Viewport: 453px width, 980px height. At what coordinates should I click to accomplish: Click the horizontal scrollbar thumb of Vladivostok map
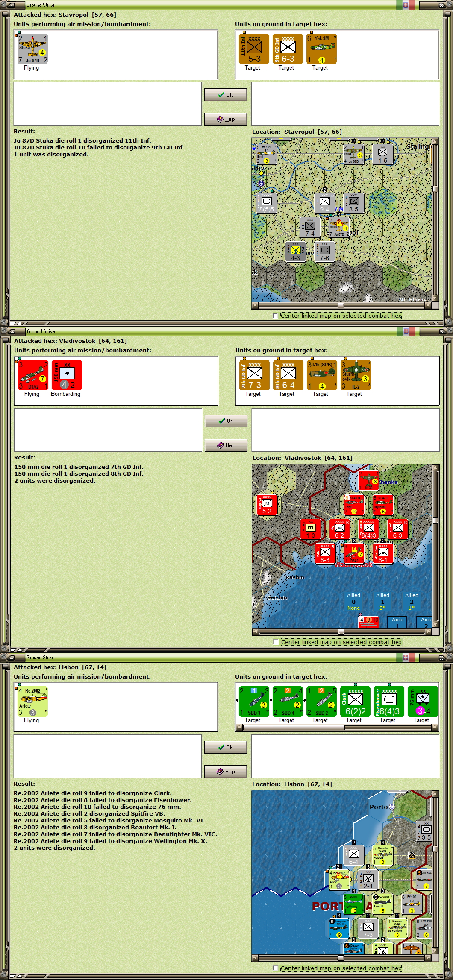pos(341,632)
